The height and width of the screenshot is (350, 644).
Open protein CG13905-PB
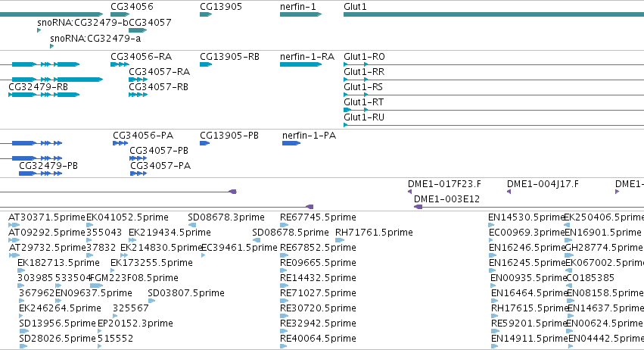(229, 136)
